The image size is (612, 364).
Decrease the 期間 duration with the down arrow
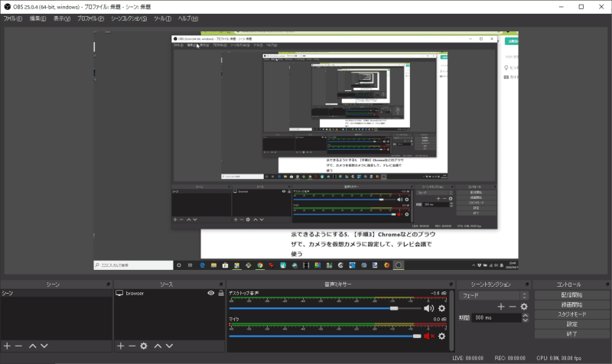526,320
